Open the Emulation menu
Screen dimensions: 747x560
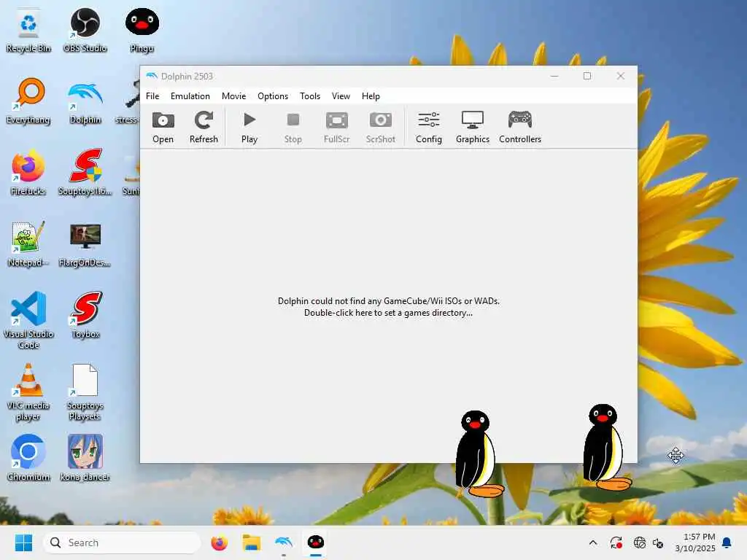tap(190, 96)
